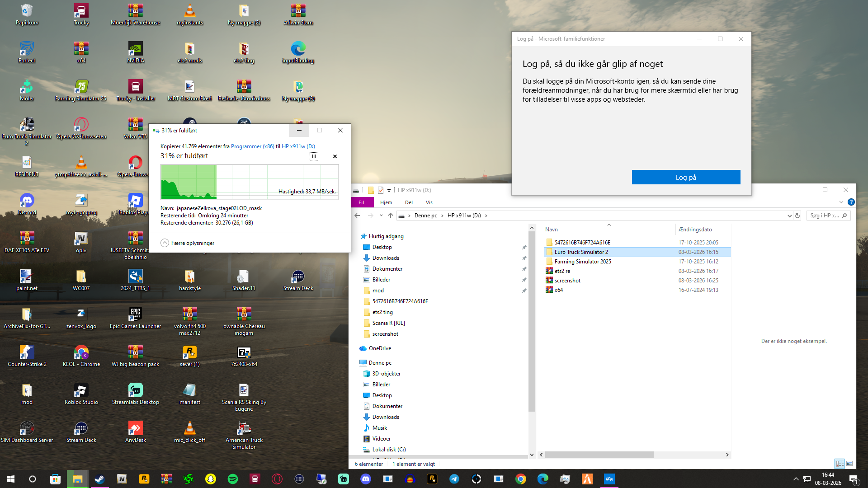Cancel the copy with the X button
Image resolution: width=868 pixels, height=488 pixels.
[x=335, y=156]
